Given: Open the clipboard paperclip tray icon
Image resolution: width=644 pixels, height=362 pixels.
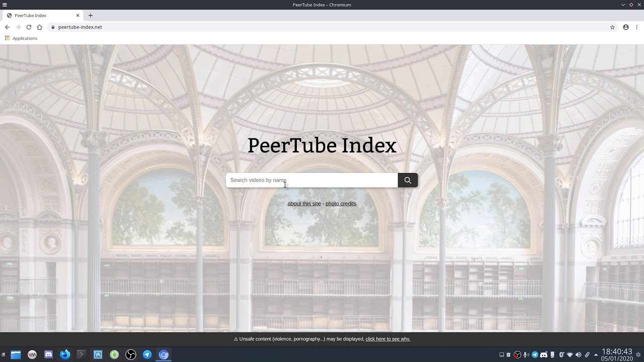Looking at the screenshot, I should [587, 355].
